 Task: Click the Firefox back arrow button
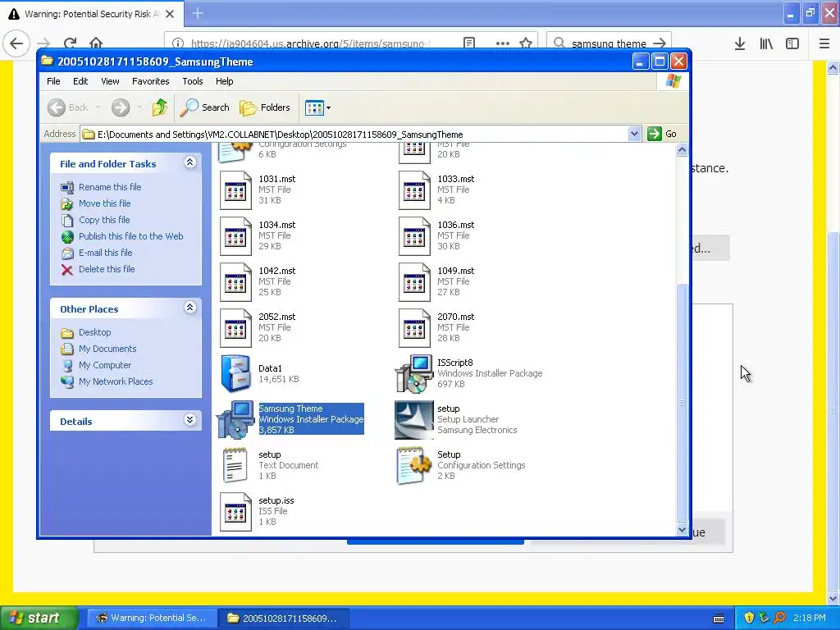[x=16, y=43]
